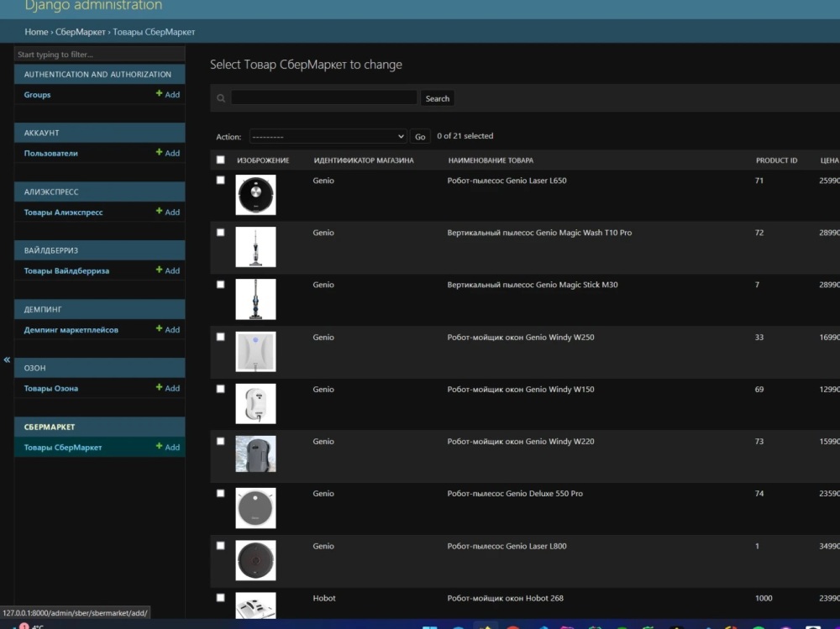Add a new Товары СберМаркет entry
The width and height of the screenshot is (840, 629).
pos(168,447)
